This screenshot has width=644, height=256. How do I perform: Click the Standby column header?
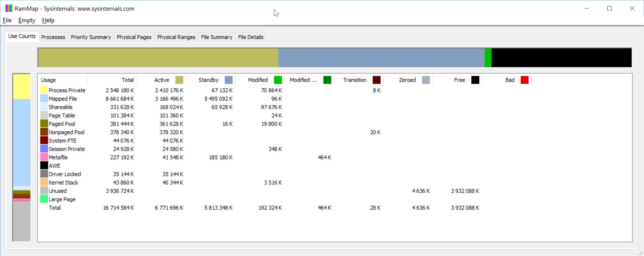coord(211,80)
